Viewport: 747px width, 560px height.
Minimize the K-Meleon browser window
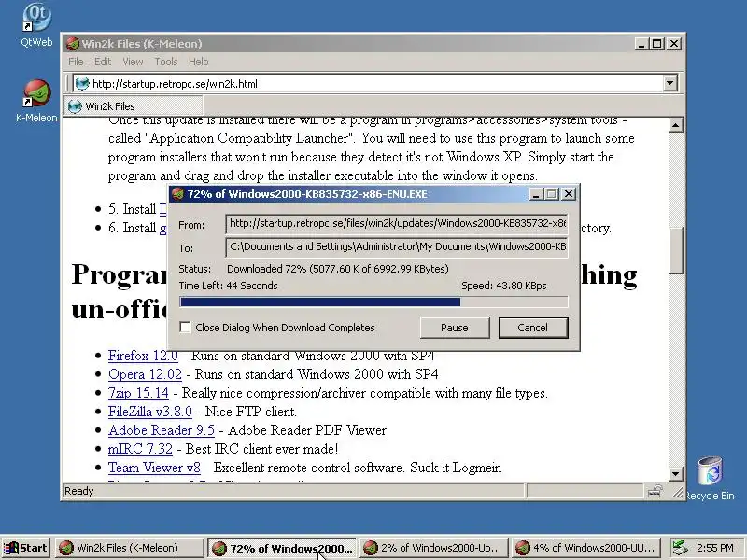[x=641, y=44]
